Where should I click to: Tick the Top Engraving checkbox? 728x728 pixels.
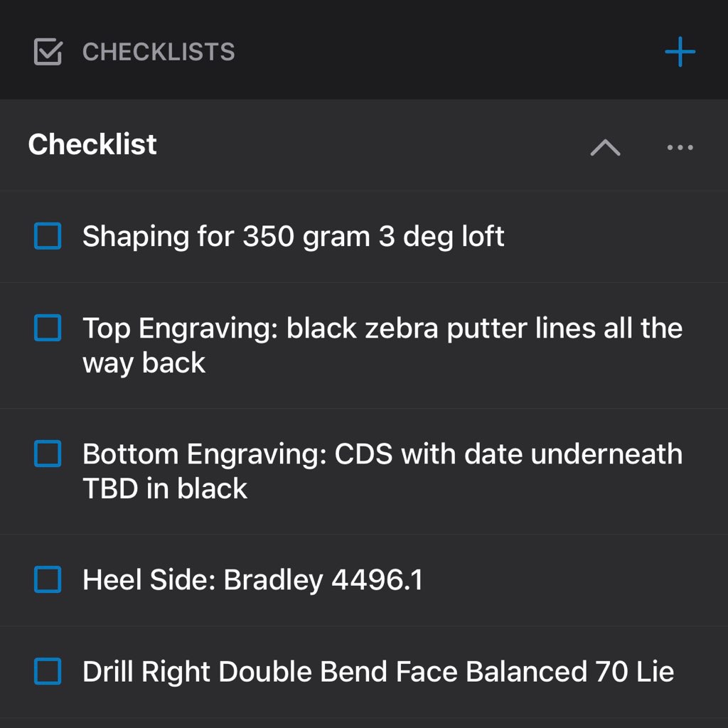[x=48, y=328]
